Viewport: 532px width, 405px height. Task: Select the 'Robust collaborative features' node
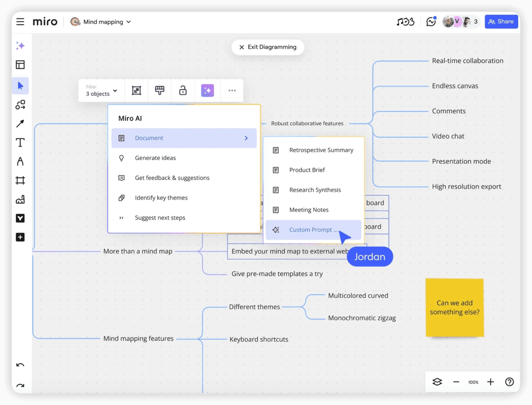(x=307, y=123)
